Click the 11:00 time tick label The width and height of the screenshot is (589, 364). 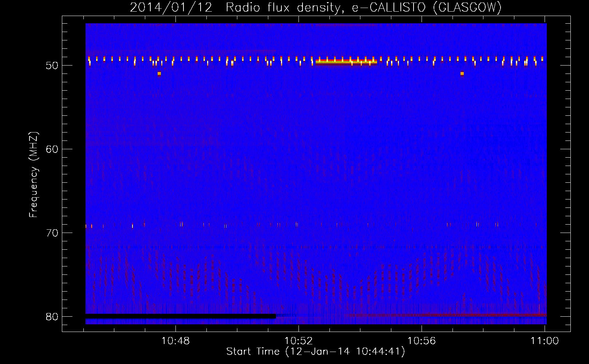pyautogui.click(x=545, y=341)
